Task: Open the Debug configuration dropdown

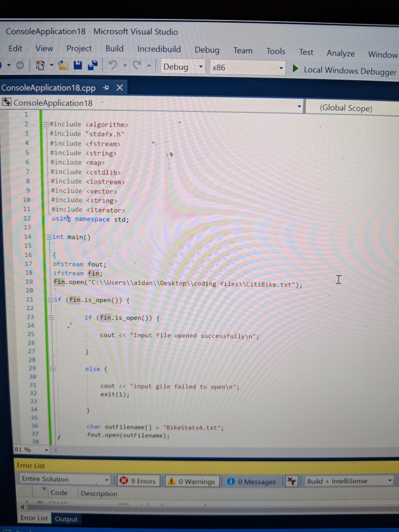Action: click(x=201, y=66)
